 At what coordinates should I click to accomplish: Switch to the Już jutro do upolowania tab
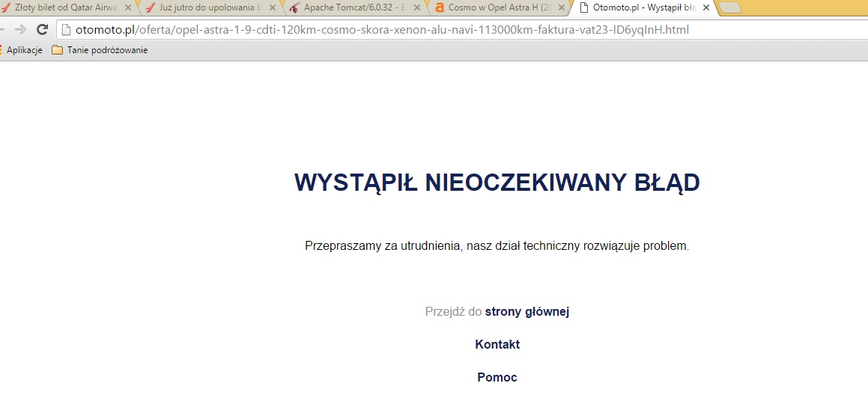click(x=211, y=7)
